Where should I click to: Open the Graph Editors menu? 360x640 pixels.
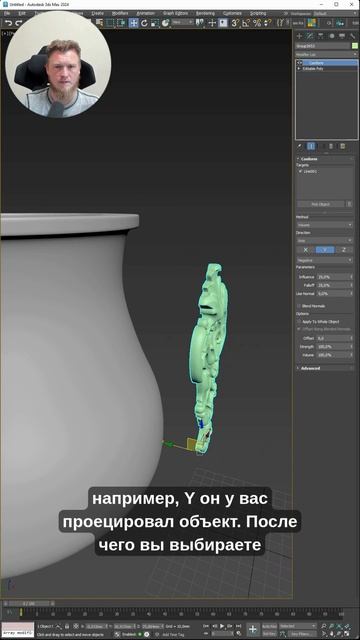175,13
